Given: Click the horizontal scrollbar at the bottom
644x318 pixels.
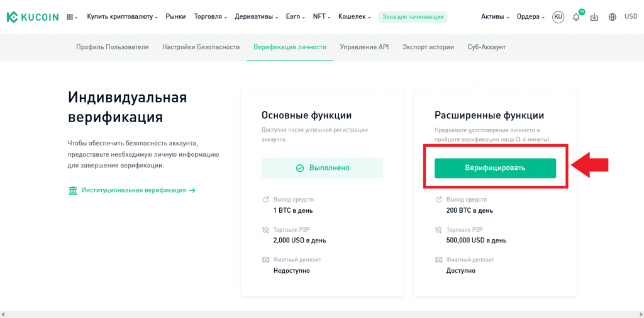Looking at the screenshot, I should tap(322, 314).
